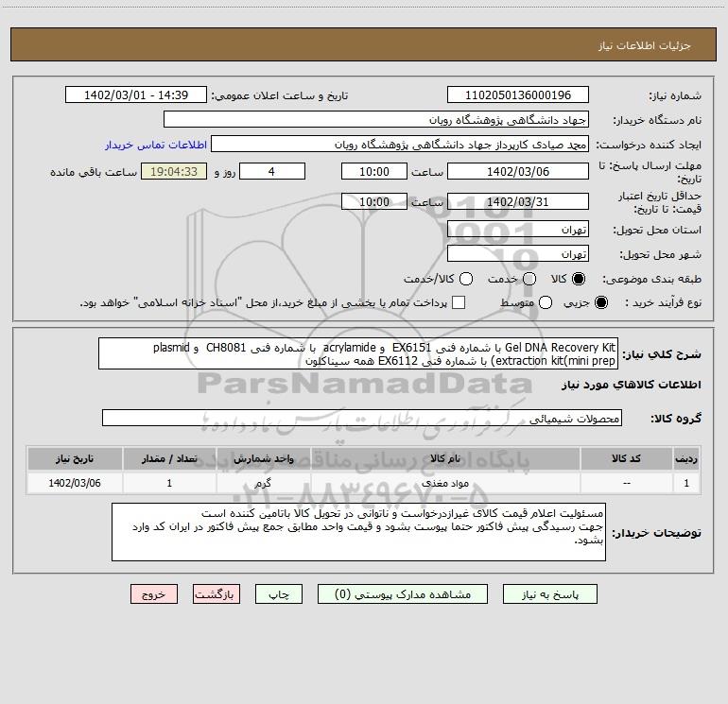Click price validity date 1402/03/31 field
The image size is (728, 704).
[x=518, y=201]
